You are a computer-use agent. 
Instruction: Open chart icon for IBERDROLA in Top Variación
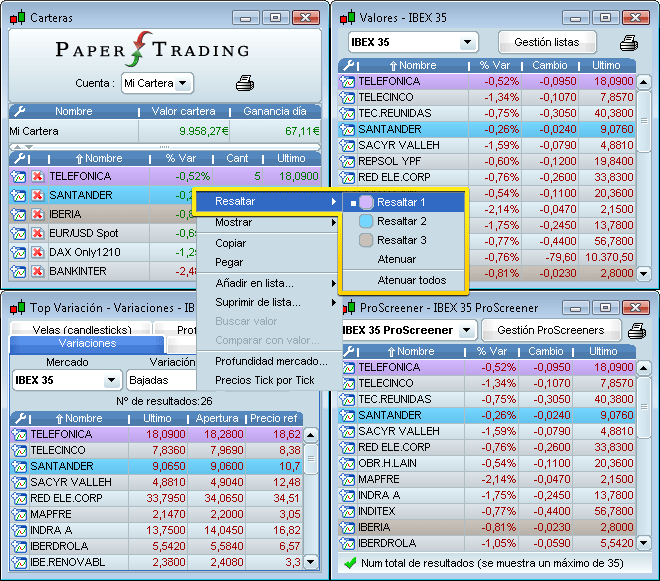[x=19, y=546]
